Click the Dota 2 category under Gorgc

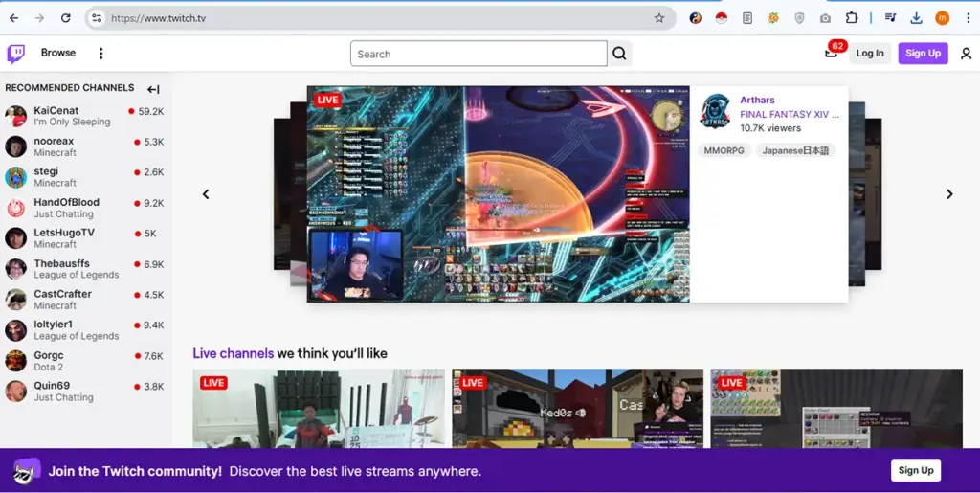coord(48,367)
